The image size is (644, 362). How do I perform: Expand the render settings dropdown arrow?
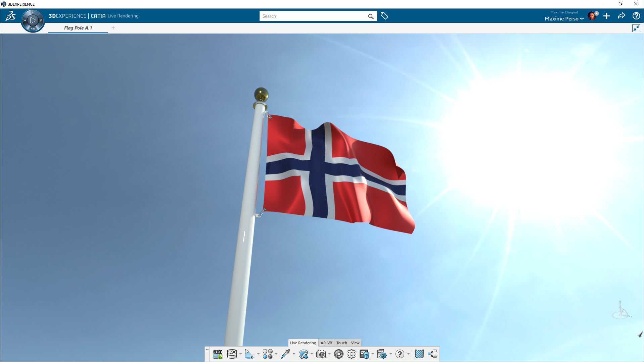coord(390,354)
